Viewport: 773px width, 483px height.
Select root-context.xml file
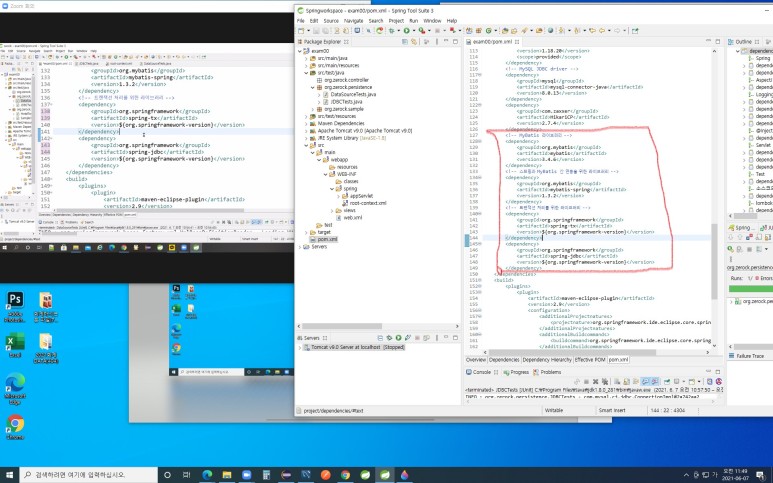coord(364,203)
